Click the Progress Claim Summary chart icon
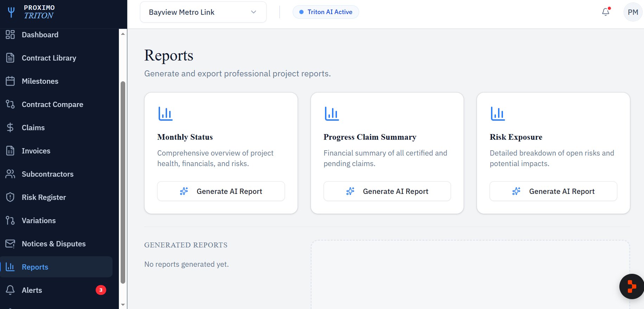 [x=332, y=114]
